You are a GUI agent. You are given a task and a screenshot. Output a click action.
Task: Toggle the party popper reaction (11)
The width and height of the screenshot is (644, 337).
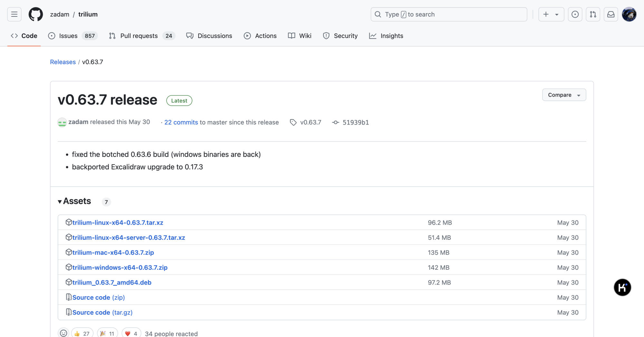(x=108, y=333)
